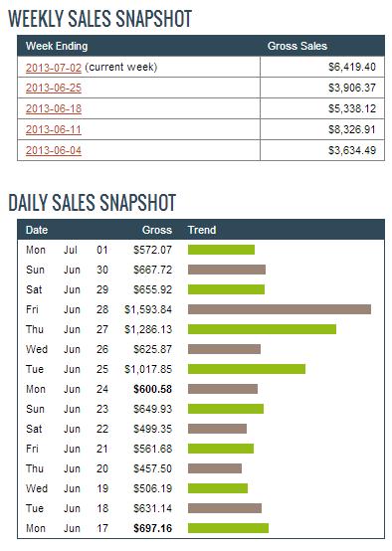Open the 2013-07-02 weekly sales link
392x551 pixels.
(54, 67)
